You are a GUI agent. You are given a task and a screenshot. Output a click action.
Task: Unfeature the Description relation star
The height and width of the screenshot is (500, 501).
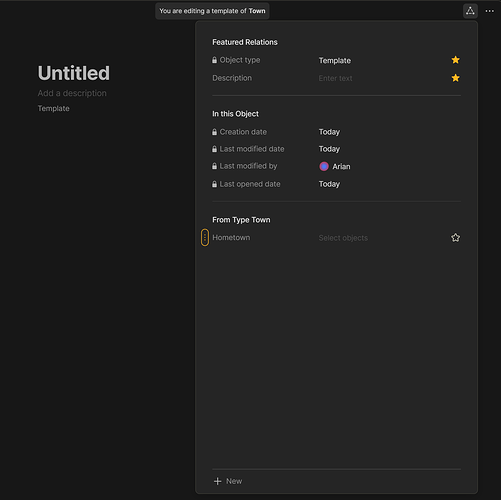[x=455, y=78]
